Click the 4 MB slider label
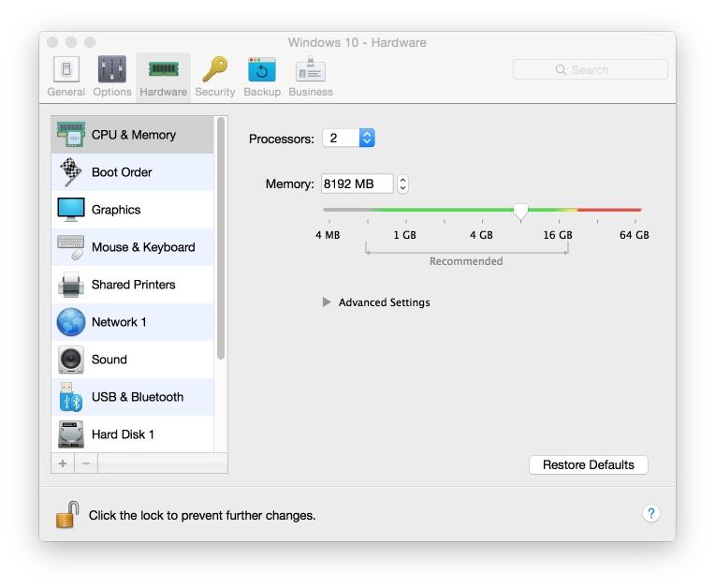715x588 pixels. pos(328,235)
